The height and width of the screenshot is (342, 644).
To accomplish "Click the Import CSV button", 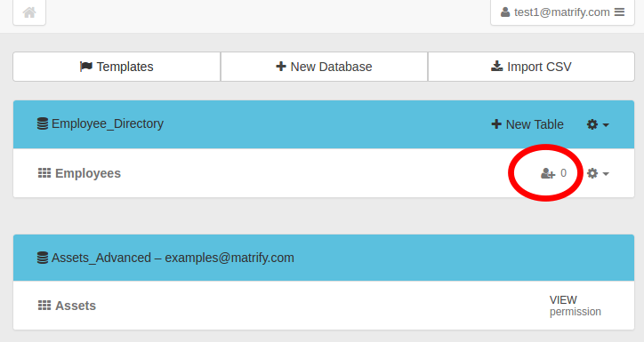I will [x=531, y=67].
